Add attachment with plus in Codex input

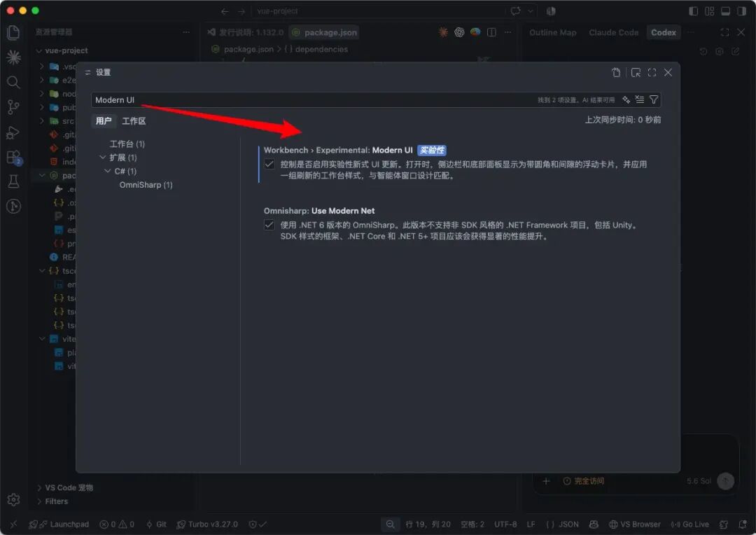(x=546, y=481)
